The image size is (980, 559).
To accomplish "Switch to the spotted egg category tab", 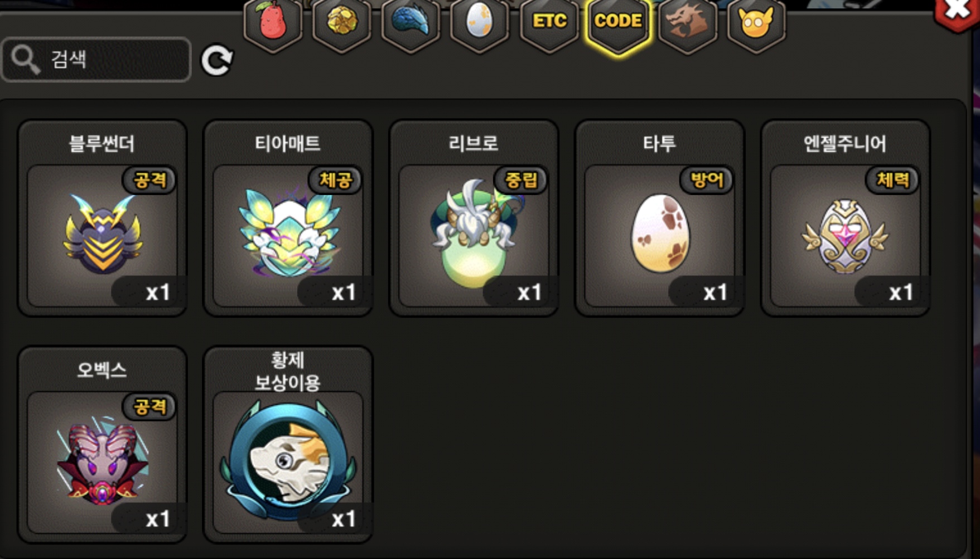I will pos(480,23).
